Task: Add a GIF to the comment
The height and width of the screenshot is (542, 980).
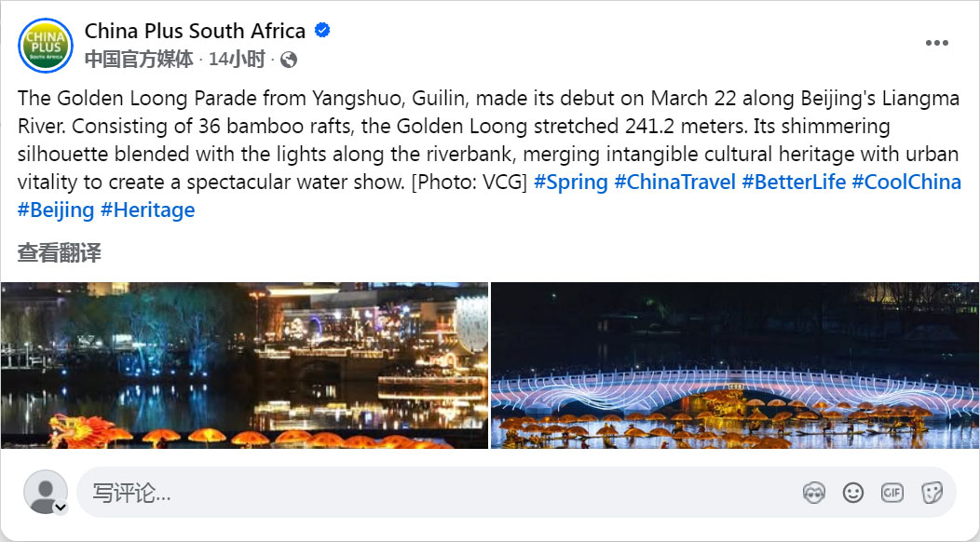Action: coord(892,493)
